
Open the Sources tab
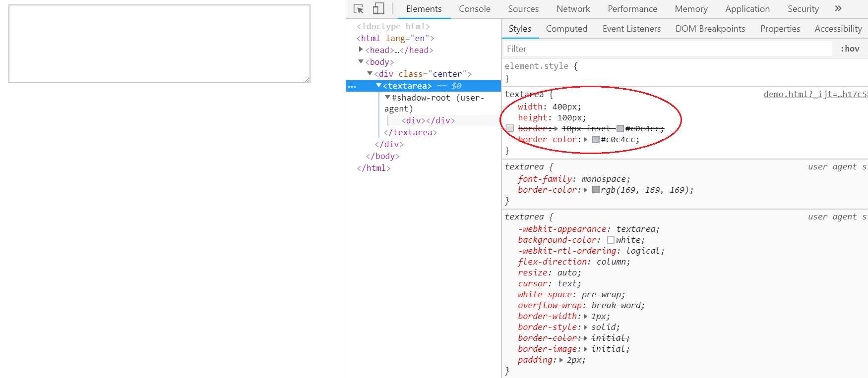point(523,9)
